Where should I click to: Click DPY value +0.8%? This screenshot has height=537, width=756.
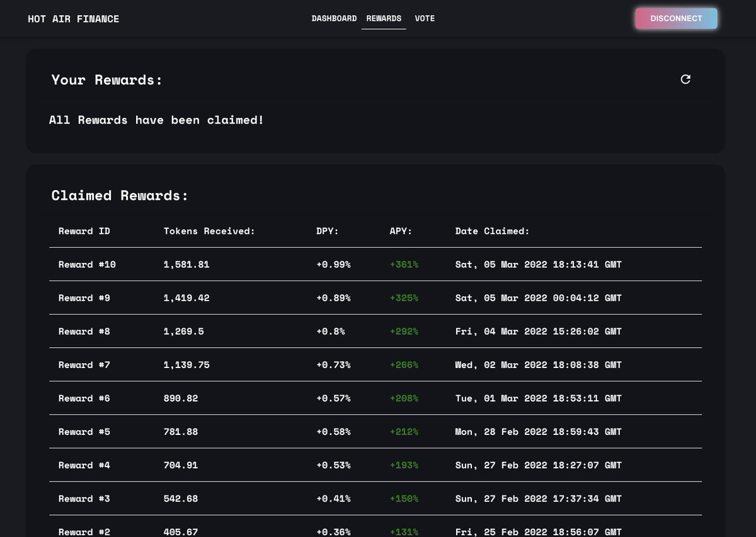tap(331, 332)
